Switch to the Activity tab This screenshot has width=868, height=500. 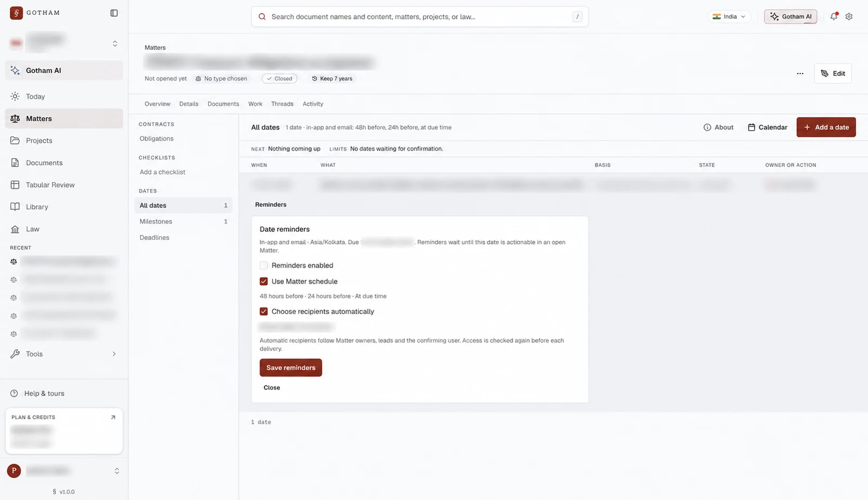(x=313, y=104)
